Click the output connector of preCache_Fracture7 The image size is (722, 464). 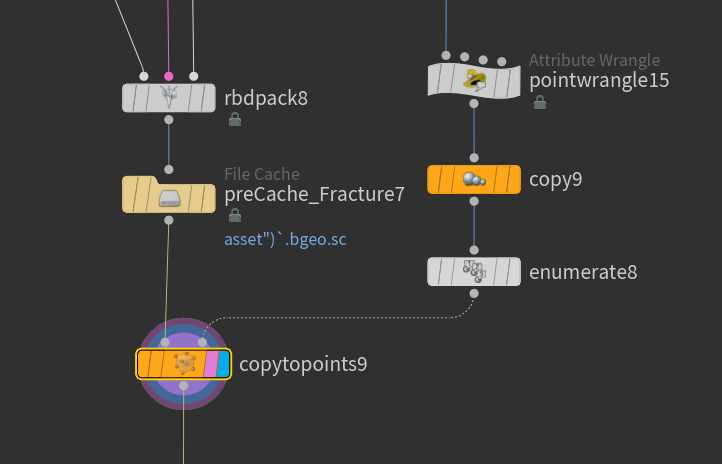click(169, 220)
